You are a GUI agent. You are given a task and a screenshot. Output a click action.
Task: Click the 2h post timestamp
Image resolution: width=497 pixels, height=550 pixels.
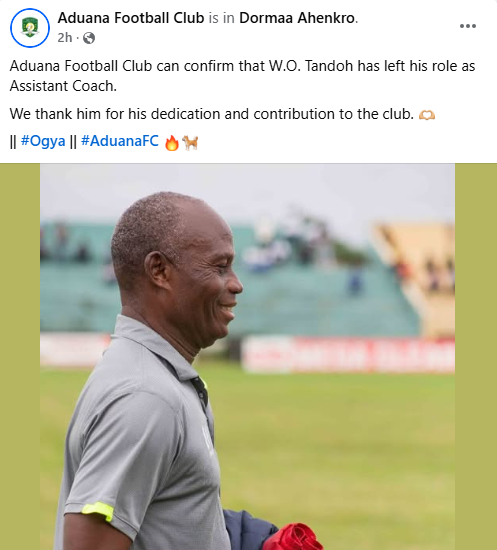tap(65, 38)
